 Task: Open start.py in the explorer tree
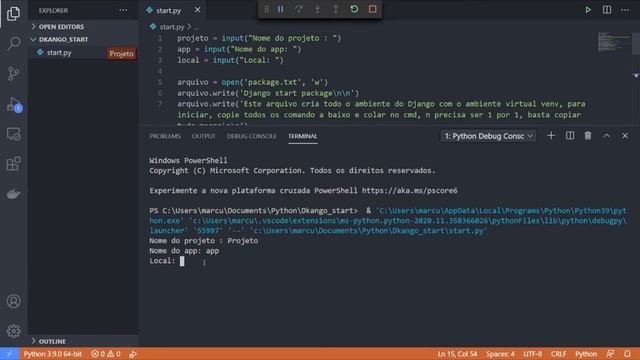click(83, 52)
